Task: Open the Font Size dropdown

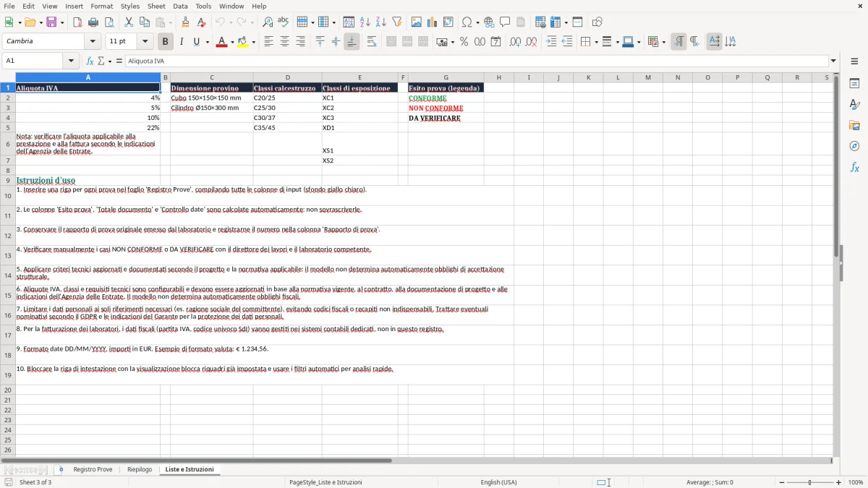Action: [x=145, y=42]
